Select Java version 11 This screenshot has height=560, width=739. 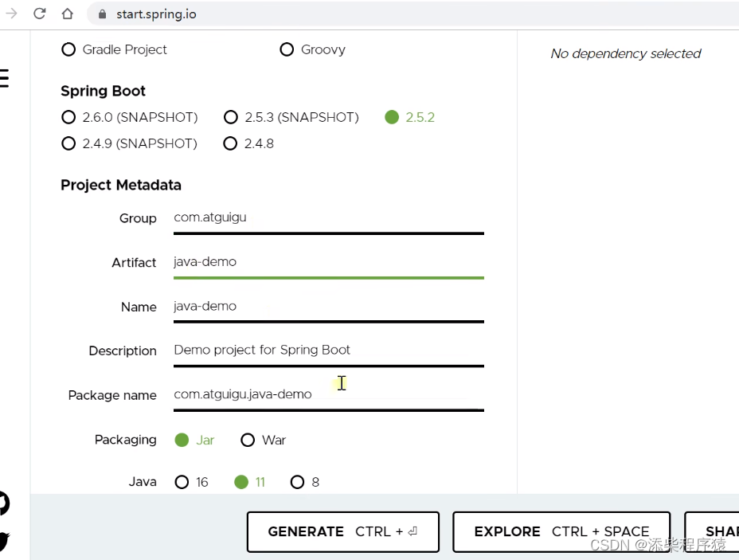pos(250,482)
